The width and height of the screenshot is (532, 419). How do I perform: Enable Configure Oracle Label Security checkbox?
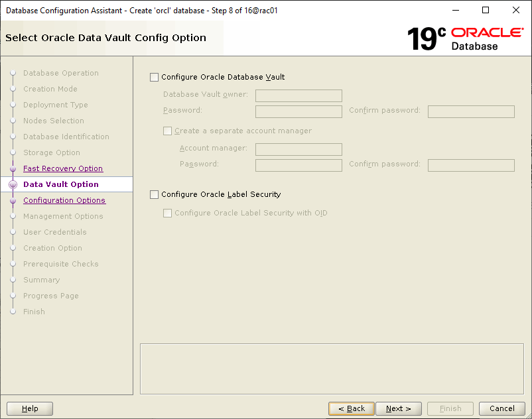pos(155,195)
